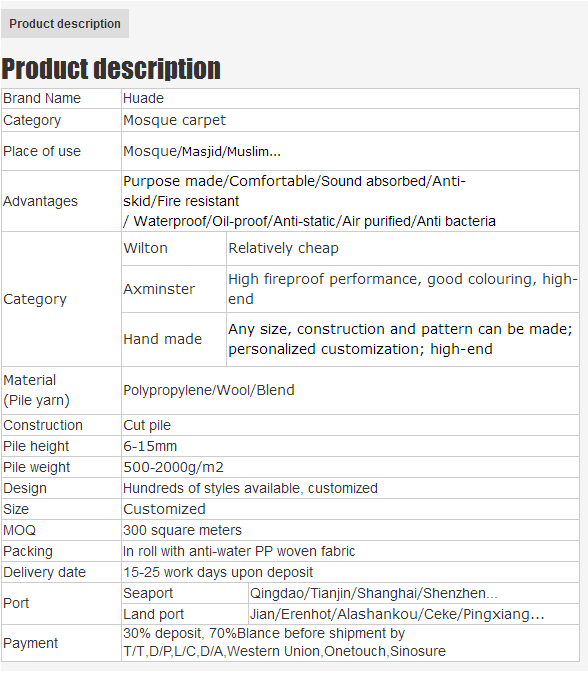This screenshot has height=673, width=588.
Task: Click the Cut pile construction value
Action: coord(147,425)
